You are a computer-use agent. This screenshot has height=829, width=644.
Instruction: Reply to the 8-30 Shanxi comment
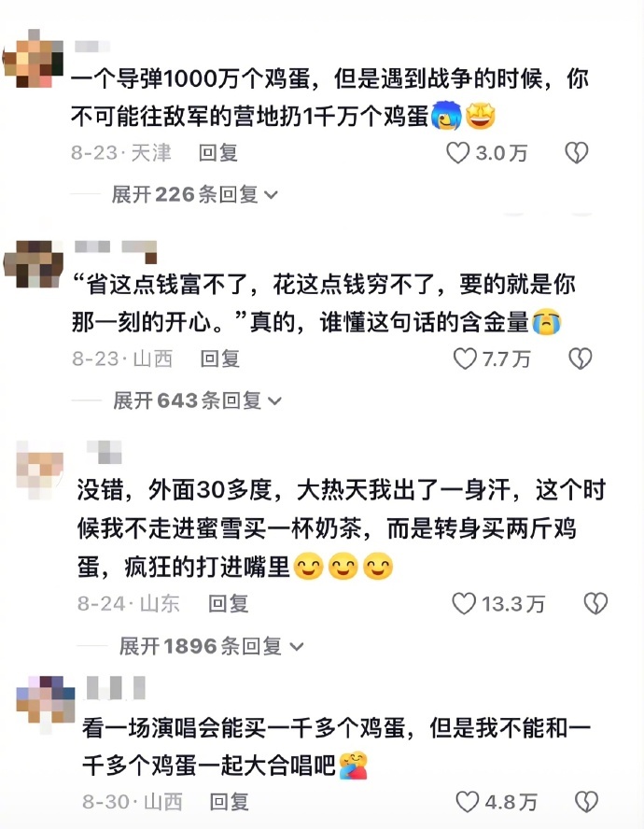tap(230, 802)
